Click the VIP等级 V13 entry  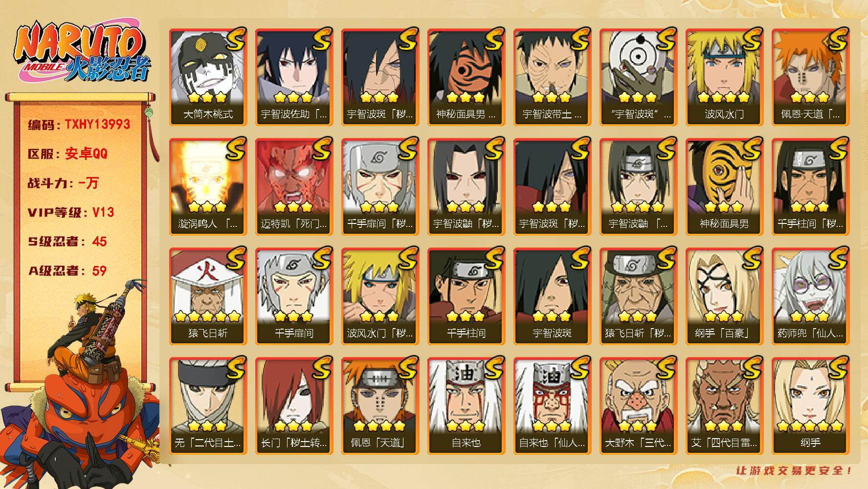[71, 212]
